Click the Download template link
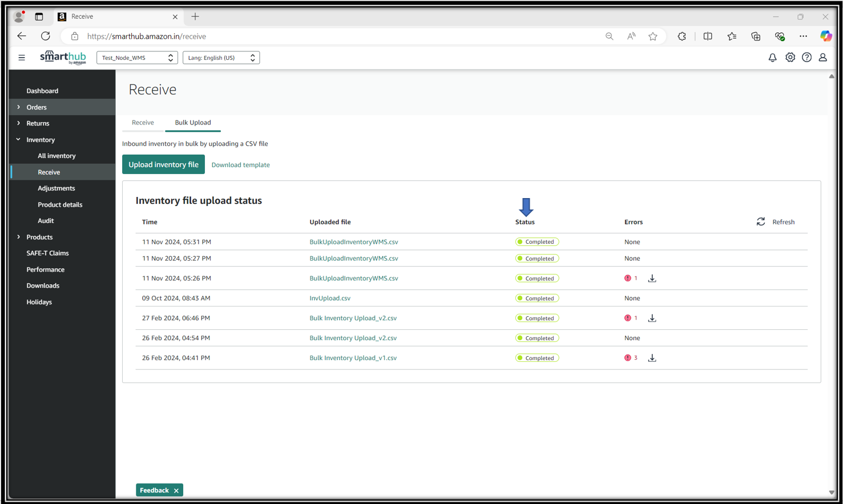The width and height of the screenshot is (843, 504). pyautogui.click(x=240, y=165)
